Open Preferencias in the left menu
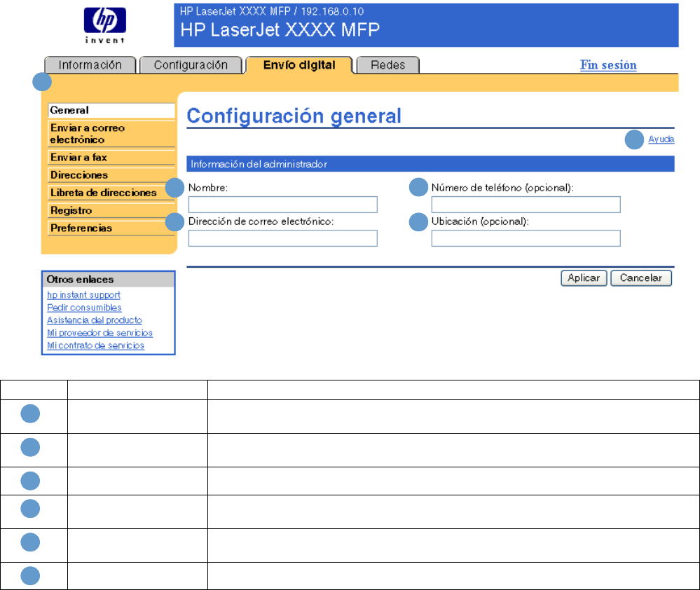This screenshot has height=590, width=700. (x=111, y=228)
